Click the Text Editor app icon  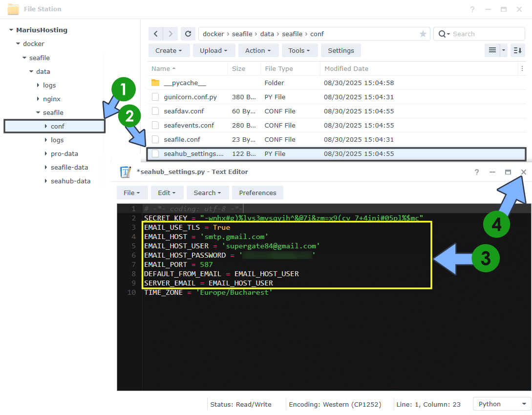coord(126,172)
